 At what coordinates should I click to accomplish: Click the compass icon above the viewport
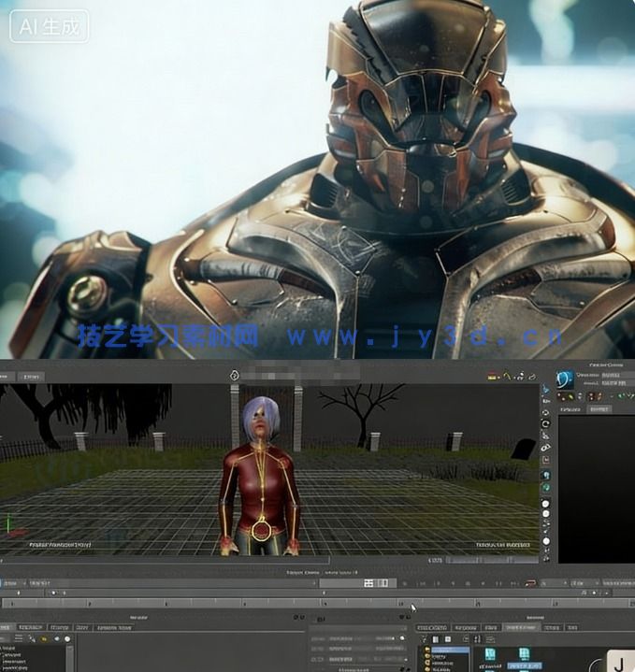click(234, 376)
